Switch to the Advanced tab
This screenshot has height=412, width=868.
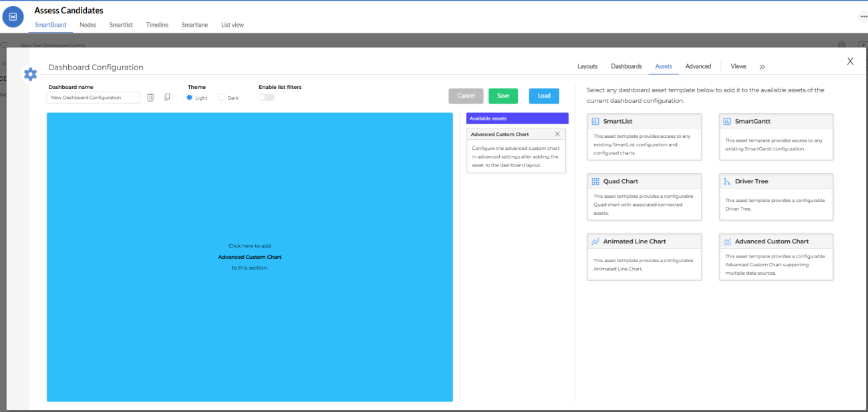coord(698,66)
